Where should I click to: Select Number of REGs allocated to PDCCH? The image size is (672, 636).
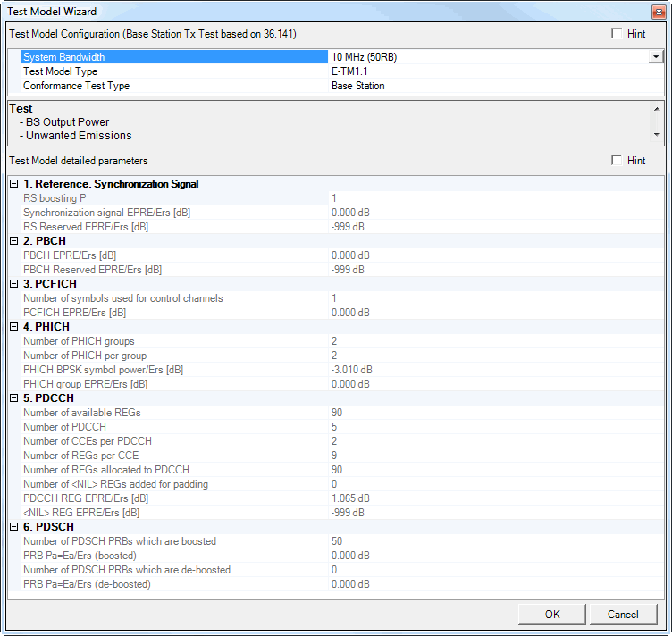[x=341, y=469]
